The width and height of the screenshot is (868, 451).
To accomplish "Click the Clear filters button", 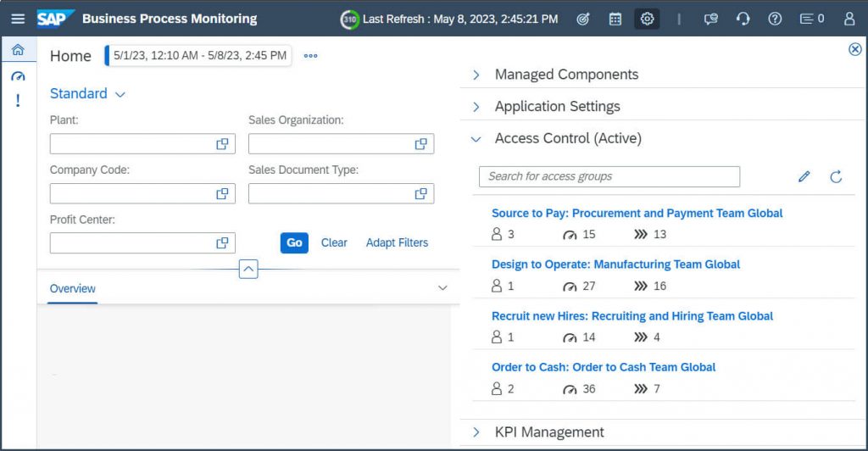I will pyautogui.click(x=334, y=243).
